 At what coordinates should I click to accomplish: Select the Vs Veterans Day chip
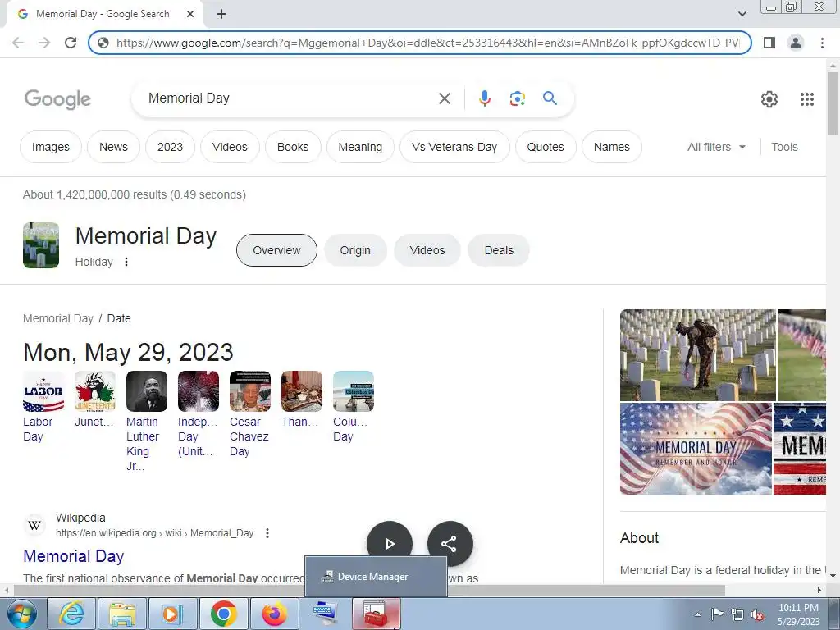pos(454,147)
